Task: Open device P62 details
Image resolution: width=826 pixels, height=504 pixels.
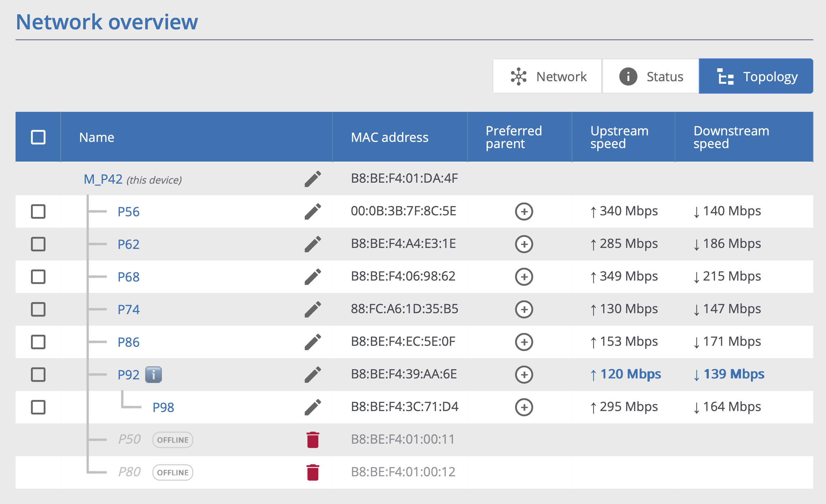Action: tap(128, 244)
